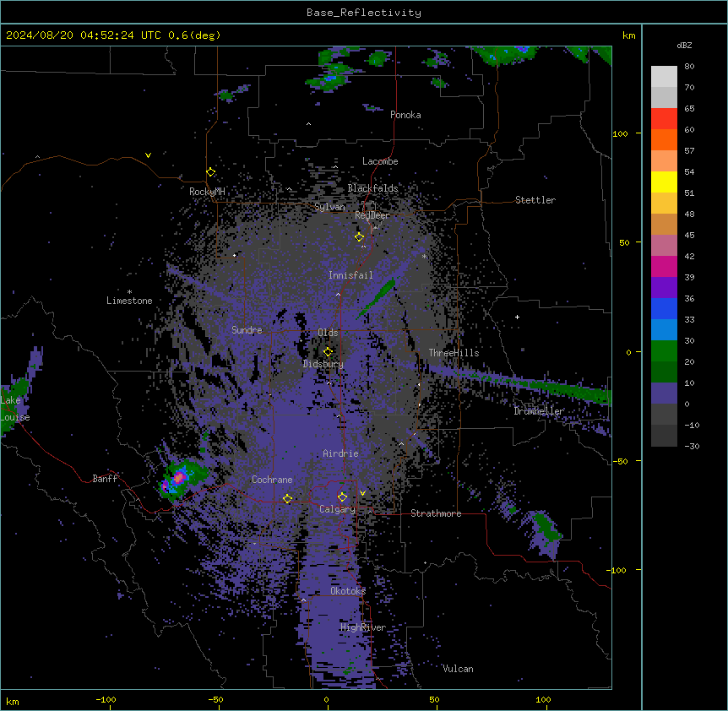Screen dimensions: 728x711
Task: Click the RedDeer city label
Action: coord(372,215)
